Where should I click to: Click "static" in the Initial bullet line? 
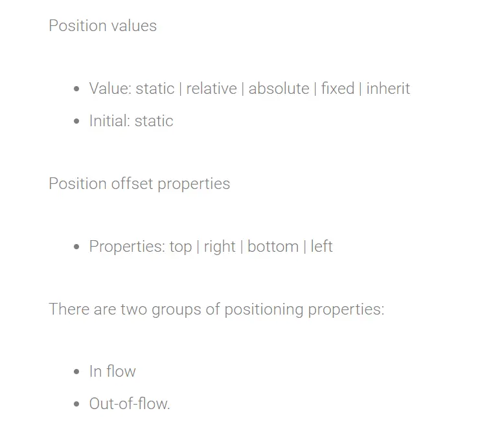click(154, 121)
